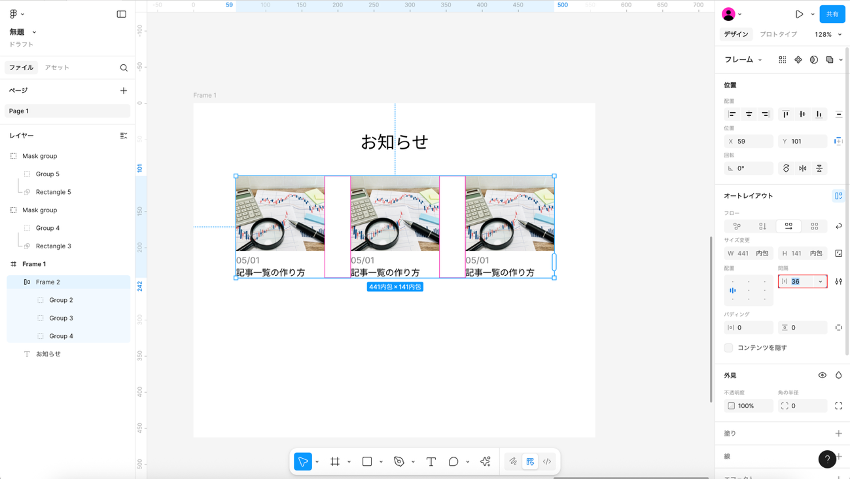Add a new page with plus icon
The image size is (850, 480).
coord(124,91)
